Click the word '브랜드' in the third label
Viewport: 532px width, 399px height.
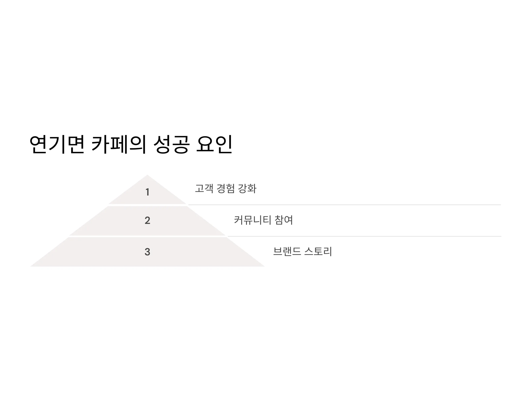pos(287,252)
